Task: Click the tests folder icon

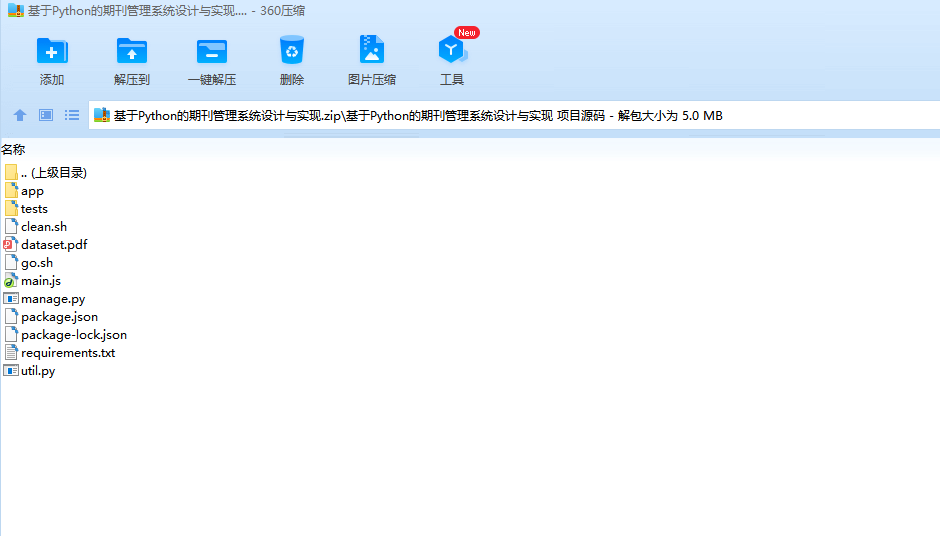Action: point(11,209)
